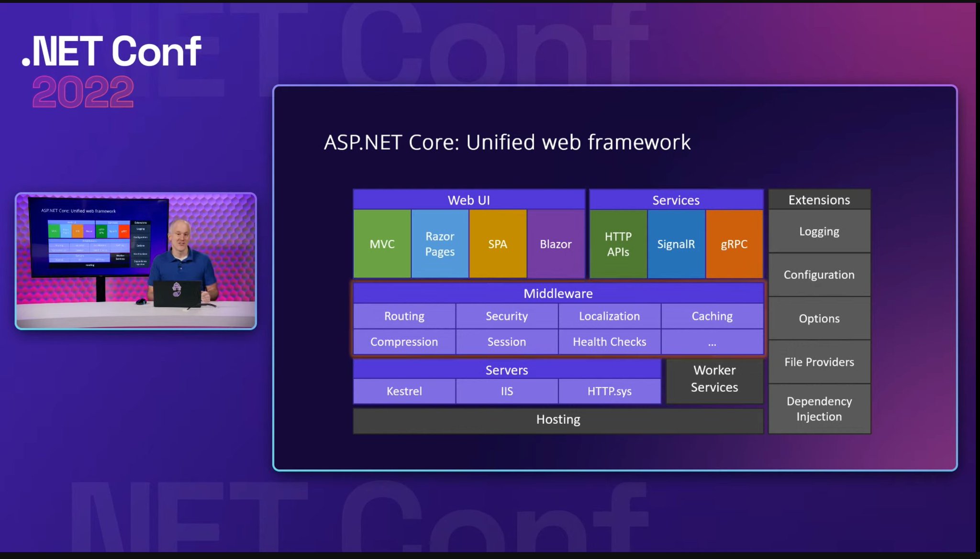The height and width of the screenshot is (559, 980).
Task: Select the Web UI section header
Action: [469, 200]
